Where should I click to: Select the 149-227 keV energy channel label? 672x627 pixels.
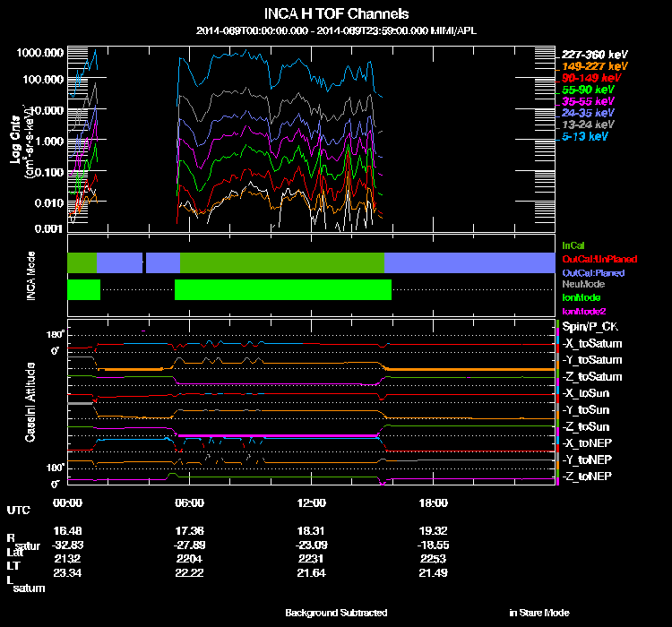pyautogui.click(x=591, y=66)
